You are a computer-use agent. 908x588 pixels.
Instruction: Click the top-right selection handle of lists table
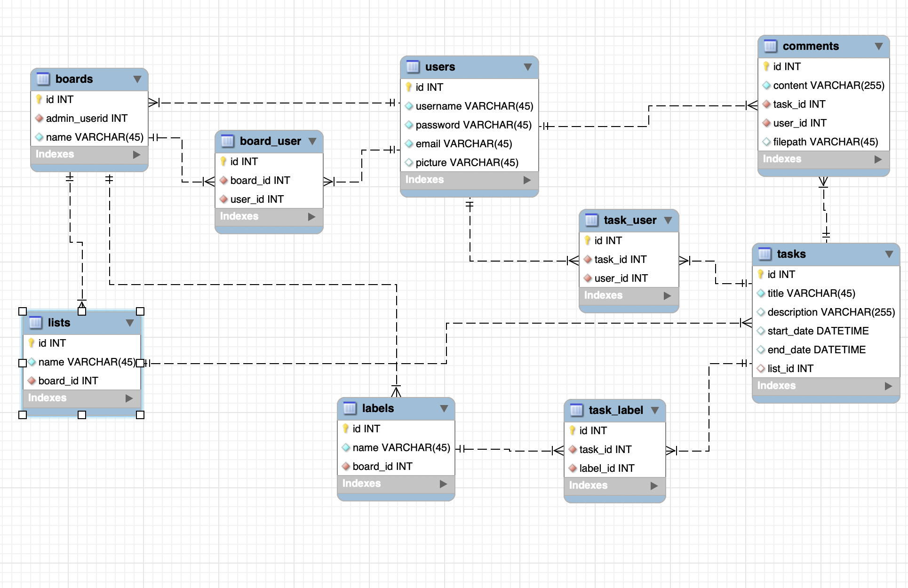[140, 311]
